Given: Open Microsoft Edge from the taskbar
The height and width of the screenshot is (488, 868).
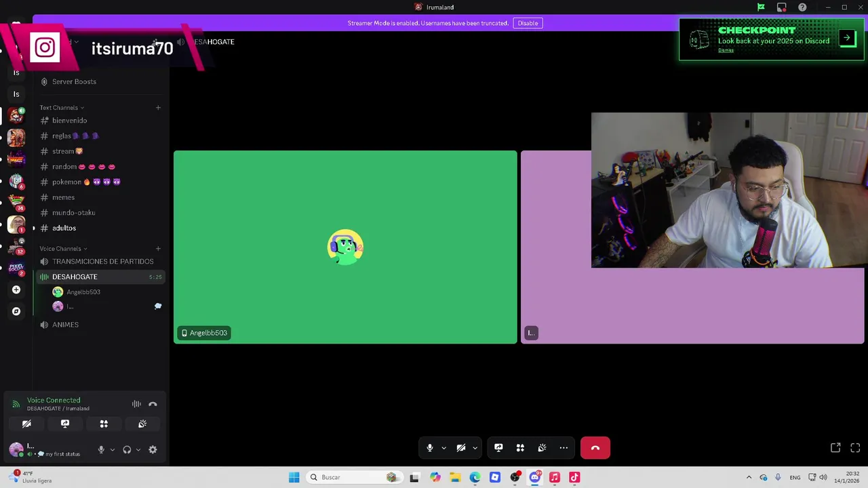Looking at the screenshot, I should coord(475,477).
